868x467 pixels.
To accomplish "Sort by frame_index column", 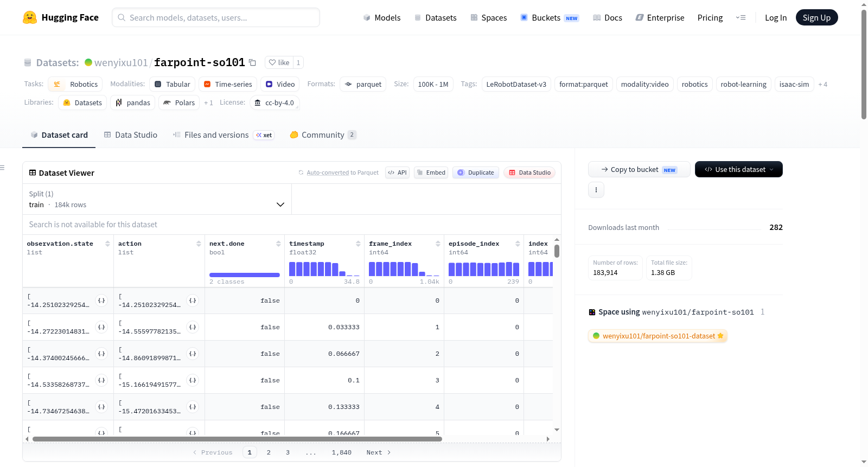I will point(438,244).
